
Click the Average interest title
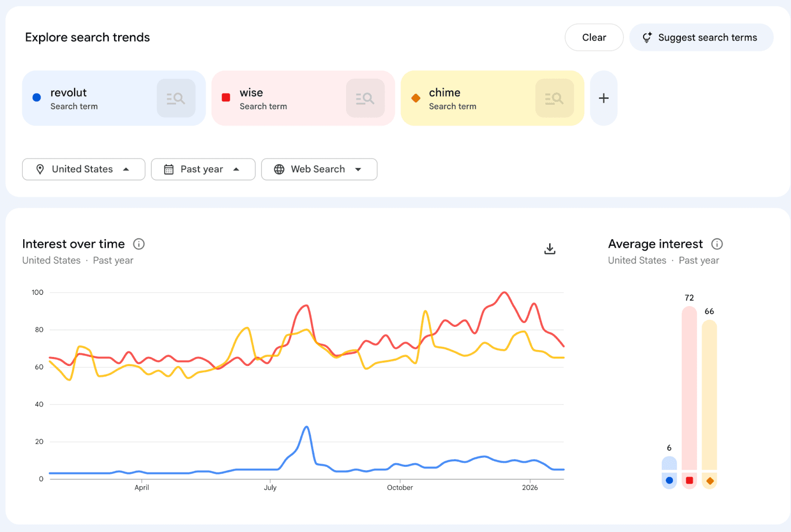coord(656,244)
